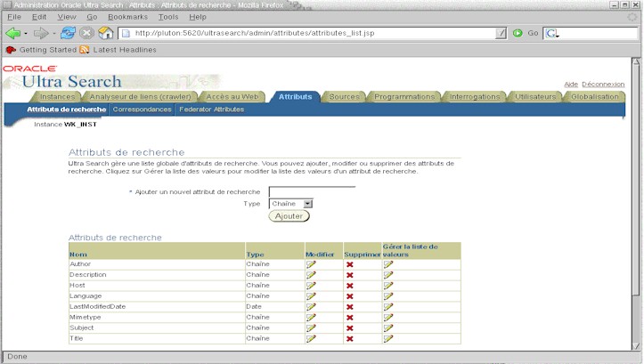The height and width of the screenshot is (364, 644).
Task: Manage value list for Mimetype
Action: 388,318
